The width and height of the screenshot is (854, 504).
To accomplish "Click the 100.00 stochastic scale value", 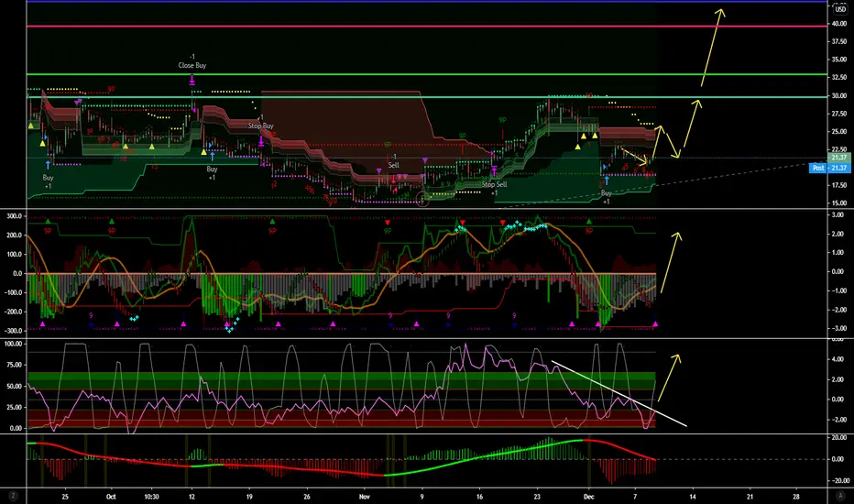I will (x=13, y=344).
